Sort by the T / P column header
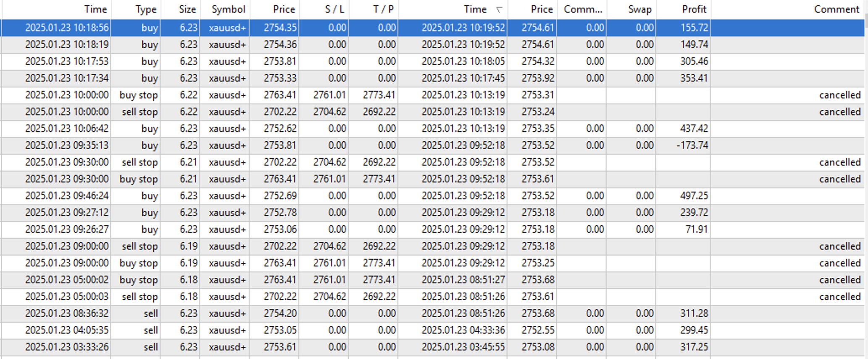This screenshot has height=359, width=868. pyautogui.click(x=383, y=9)
